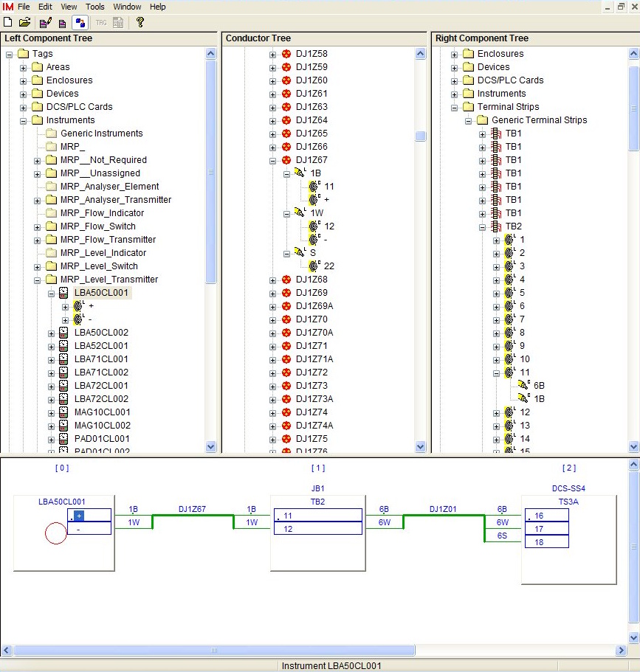640x672 pixels.
Task: Click the TAG toolbar icon
Action: [x=101, y=23]
